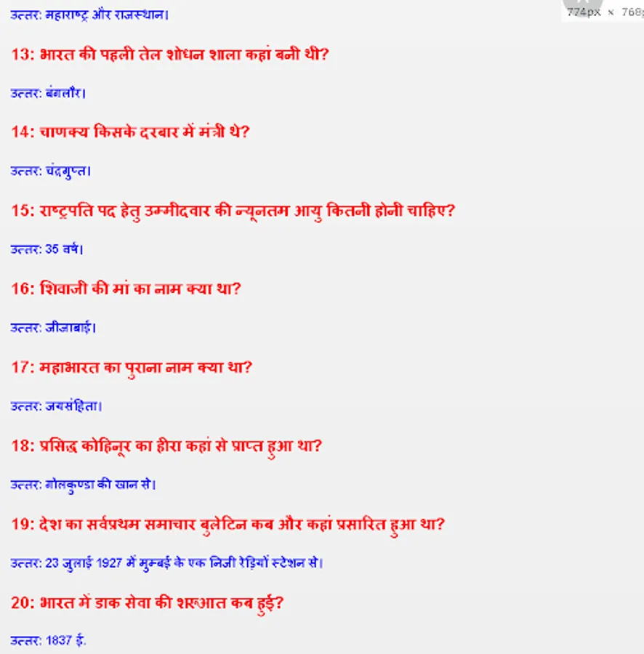Click the answer line reading बंगलौर
This screenshot has height=654, width=644.
tap(48, 92)
